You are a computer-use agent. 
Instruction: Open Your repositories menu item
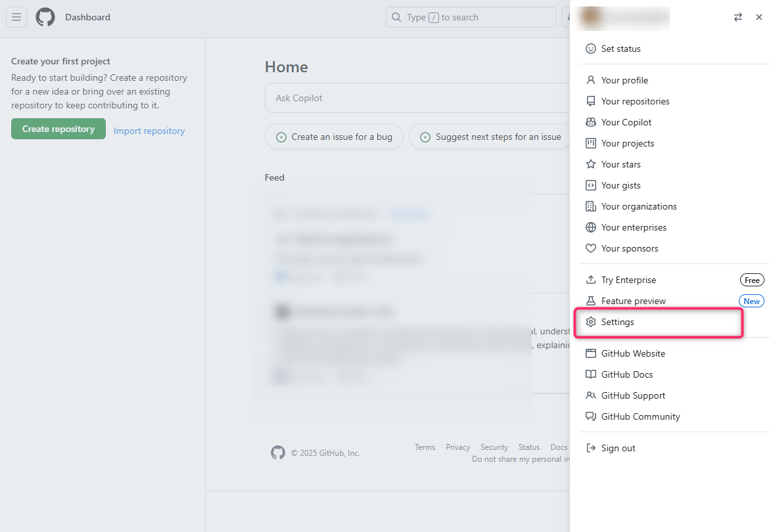674,101
